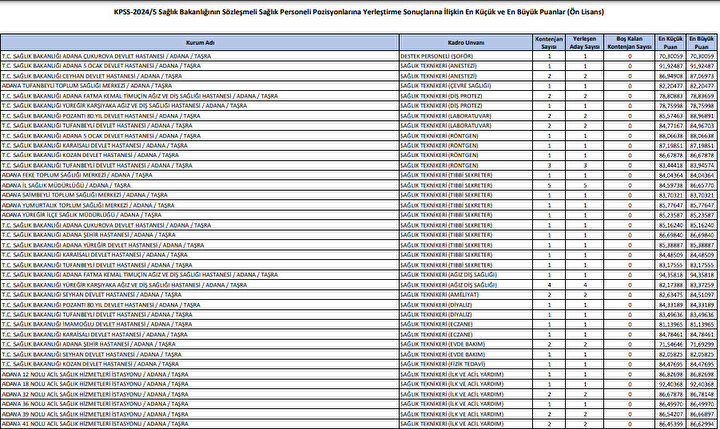Click the score "82,17388"
Viewport: 720px width, 429px height.
pos(670,285)
